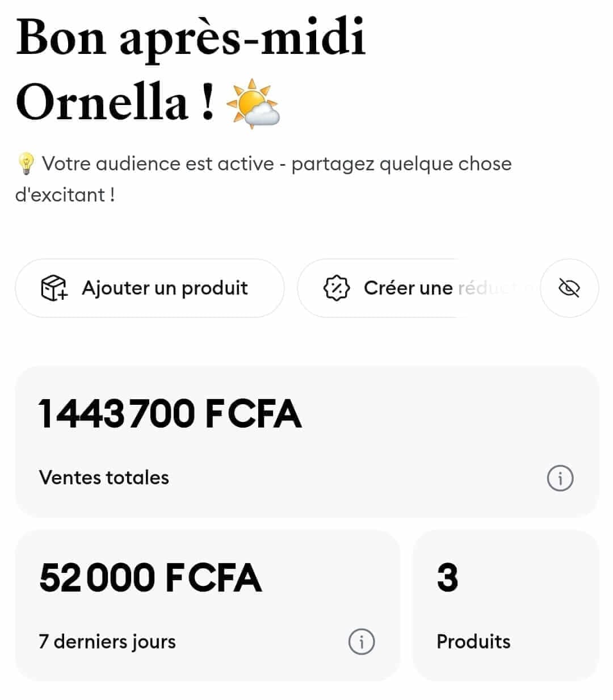The image size is (613, 700).
Task: Open info icon for 7 derniers jours
Action: coord(361,642)
